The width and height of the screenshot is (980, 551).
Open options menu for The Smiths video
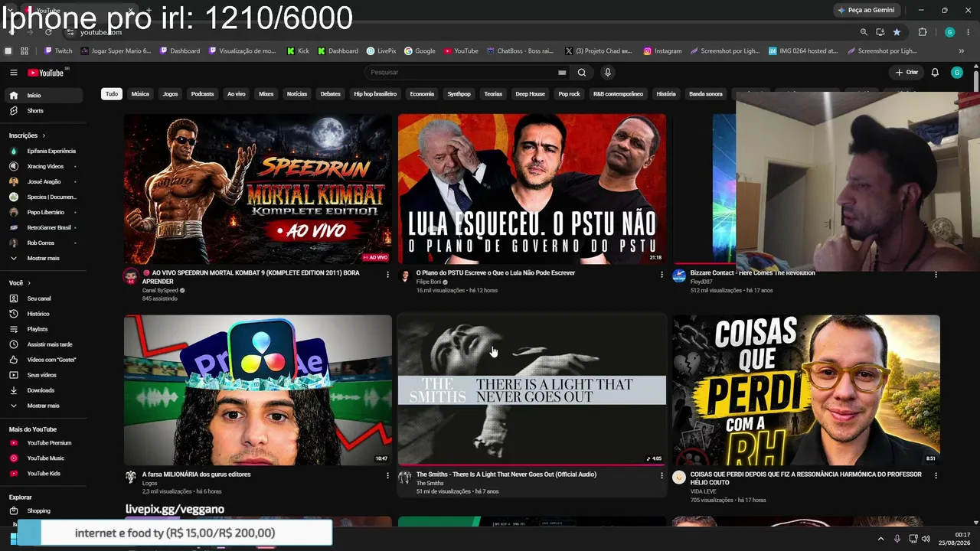[x=661, y=475]
